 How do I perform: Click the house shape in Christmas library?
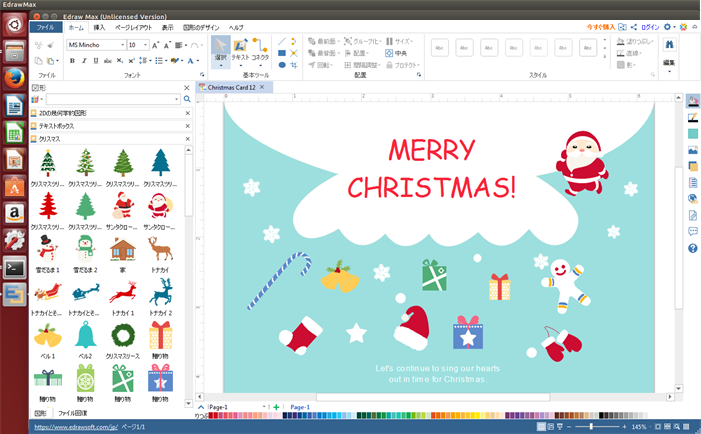[x=123, y=248]
